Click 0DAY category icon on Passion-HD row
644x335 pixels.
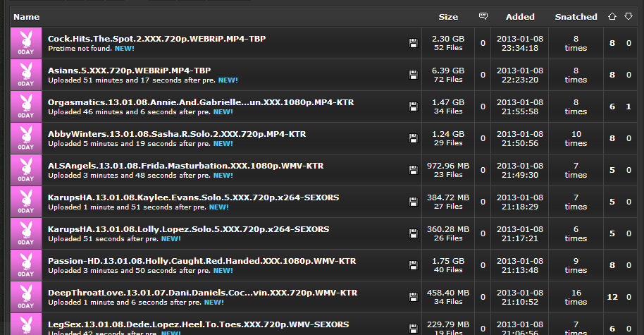point(26,265)
